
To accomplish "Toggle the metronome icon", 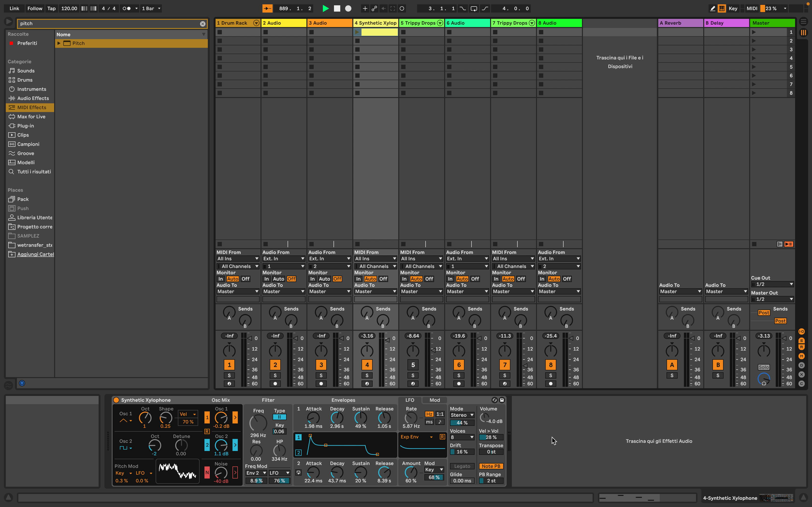I will (x=126, y=8).
